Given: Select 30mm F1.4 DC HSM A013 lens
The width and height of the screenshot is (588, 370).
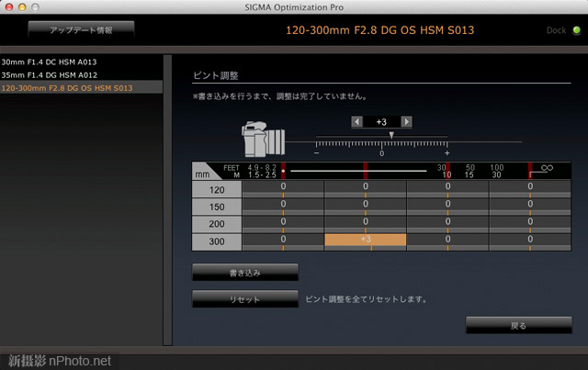Looking at the screenshot, I should [x=82, y=62].
